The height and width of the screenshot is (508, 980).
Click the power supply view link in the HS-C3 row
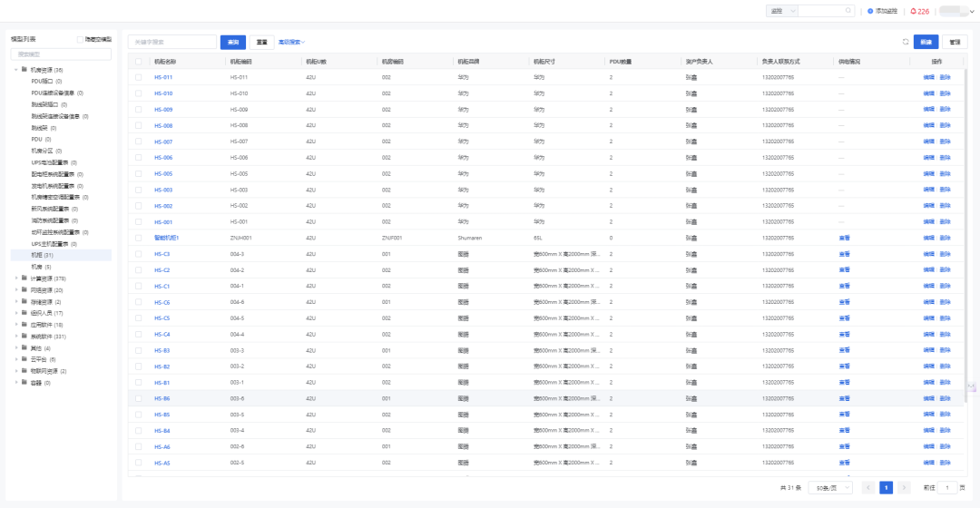click(845, 254)
